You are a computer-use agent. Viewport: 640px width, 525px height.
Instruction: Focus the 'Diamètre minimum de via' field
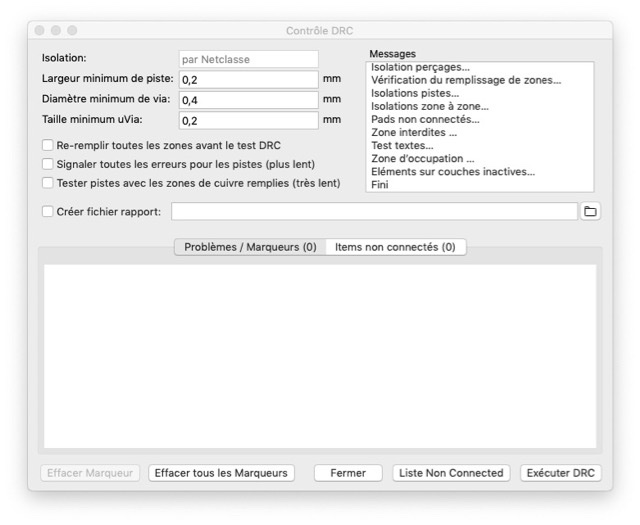pyautogui.click(x=248, y=99)
